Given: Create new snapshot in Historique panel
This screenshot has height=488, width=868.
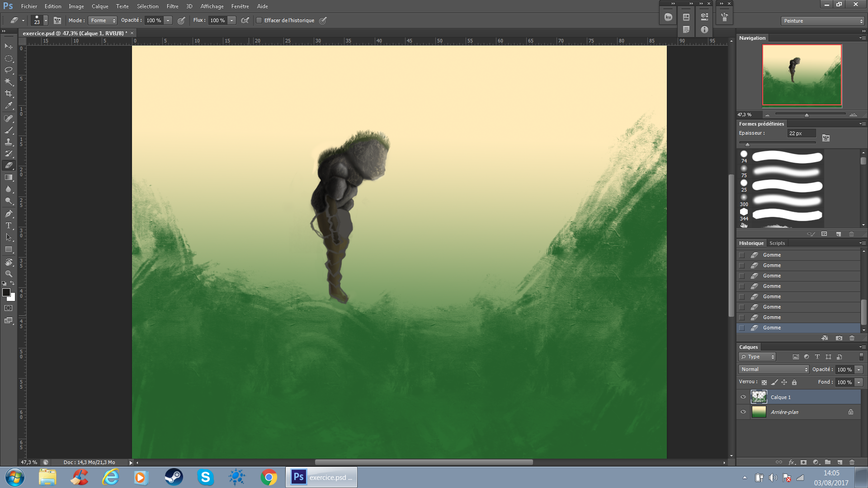Looking at the screenshot, I should 839,338.
